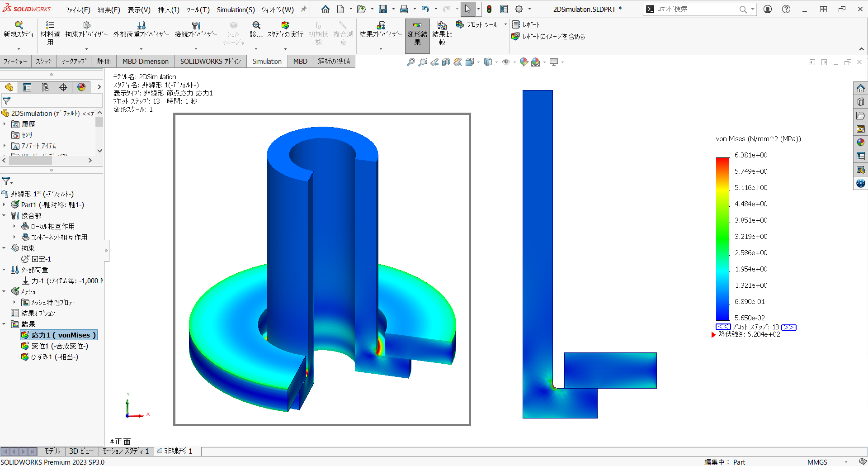Open Fixtures Advisor (拘束アドバイザー)

(86, 30)
